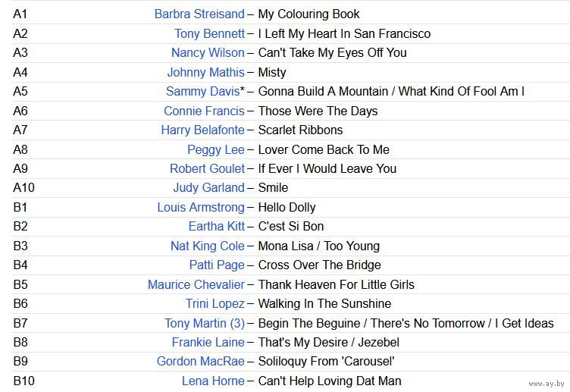Image resolution: width=570 pixels, height=392 pixels.
Task: Click the Tony Bennett artist link
Action: [209, 33]
